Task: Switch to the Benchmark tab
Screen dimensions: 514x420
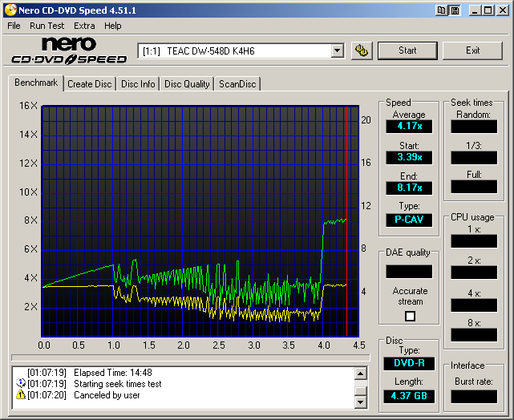Action: 36,83
